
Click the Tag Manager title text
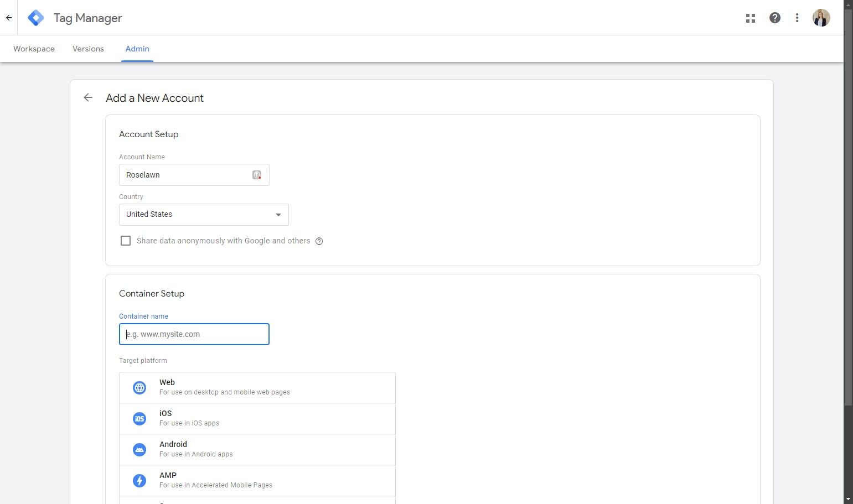pyautogui.click(x=88, y=18)
